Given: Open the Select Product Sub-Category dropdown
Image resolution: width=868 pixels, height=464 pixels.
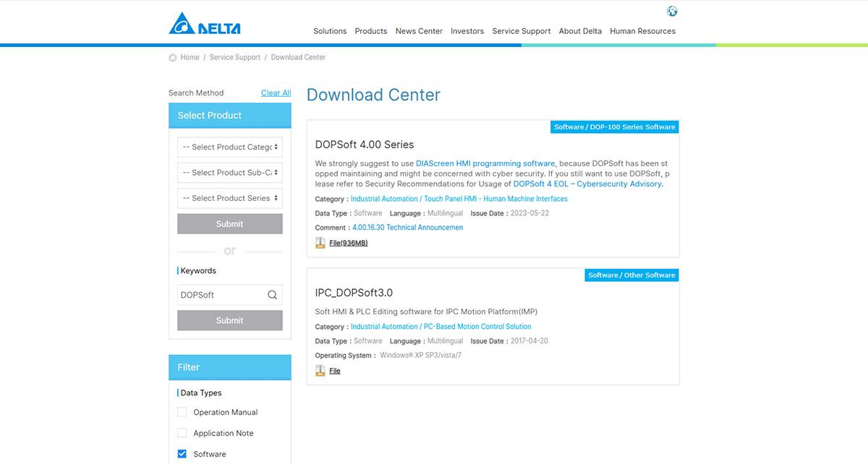Looking at the screenshot, I should click(x=230, y=173).
